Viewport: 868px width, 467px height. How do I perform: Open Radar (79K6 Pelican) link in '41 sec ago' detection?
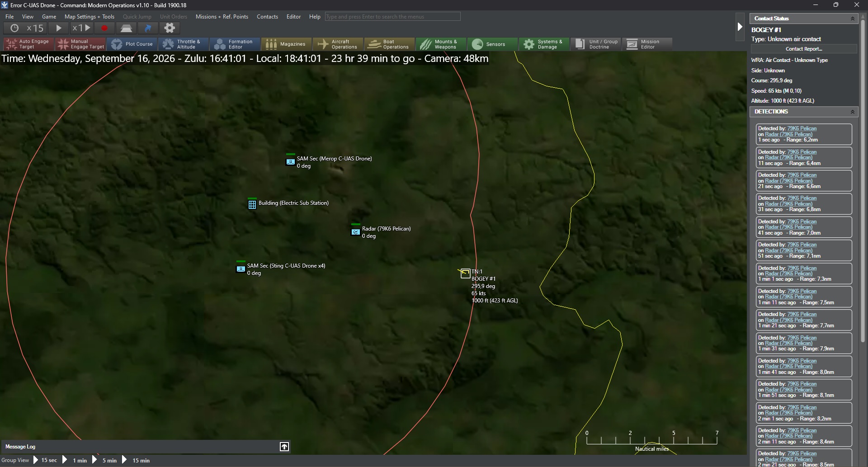[x=788, y=227]
